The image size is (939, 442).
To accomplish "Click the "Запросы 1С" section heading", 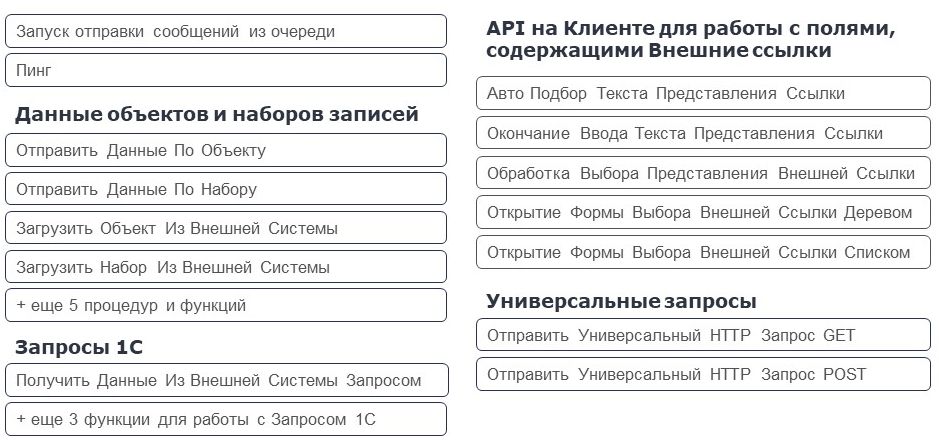I will click(79, 347).
